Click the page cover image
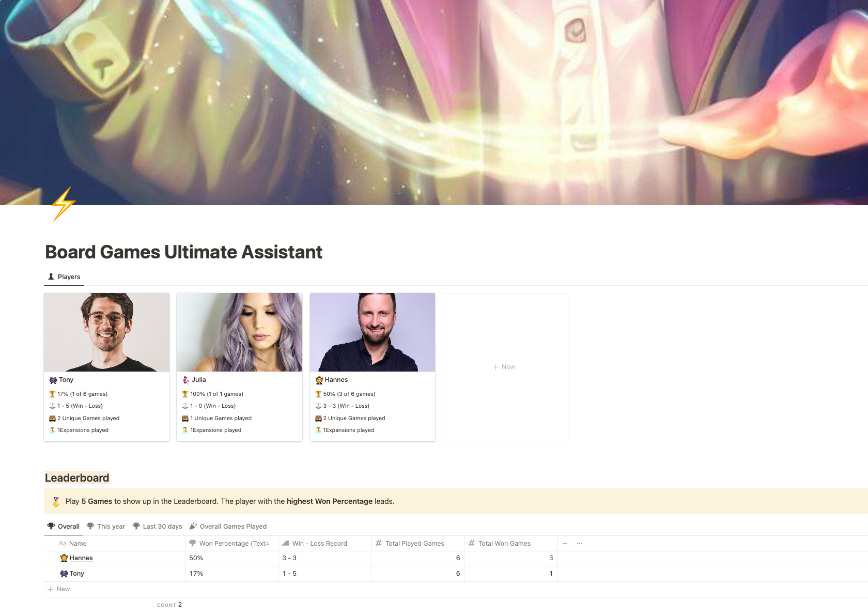868x616 pixels. click(x=434, y=102)
